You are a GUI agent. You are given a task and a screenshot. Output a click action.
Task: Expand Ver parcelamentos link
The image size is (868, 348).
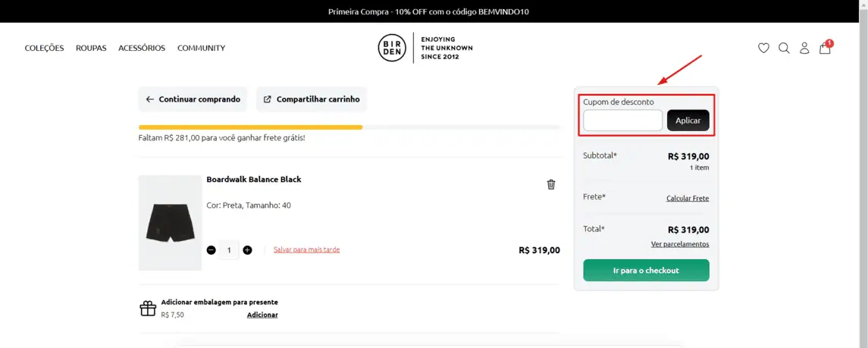coord(680,244)
